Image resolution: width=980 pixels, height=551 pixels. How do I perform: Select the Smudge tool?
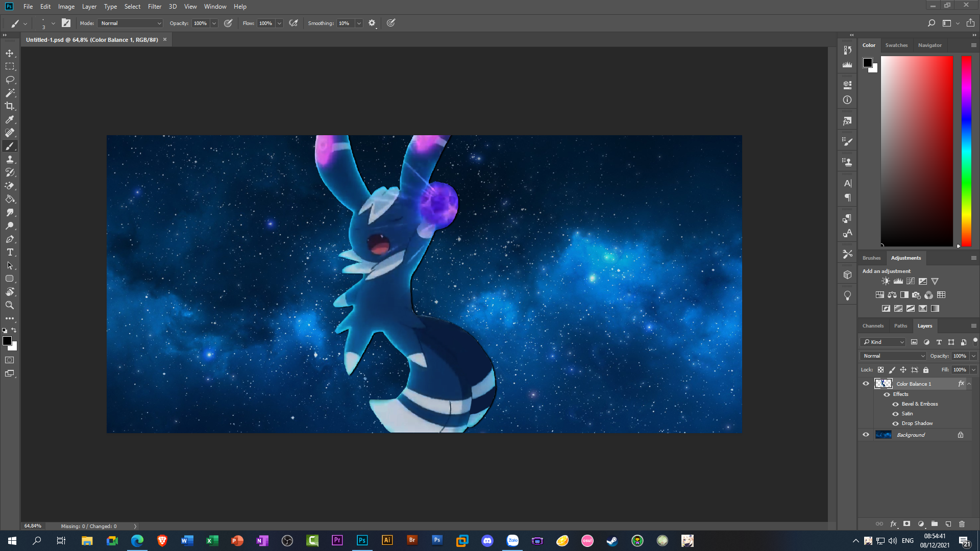coord(10,212)
